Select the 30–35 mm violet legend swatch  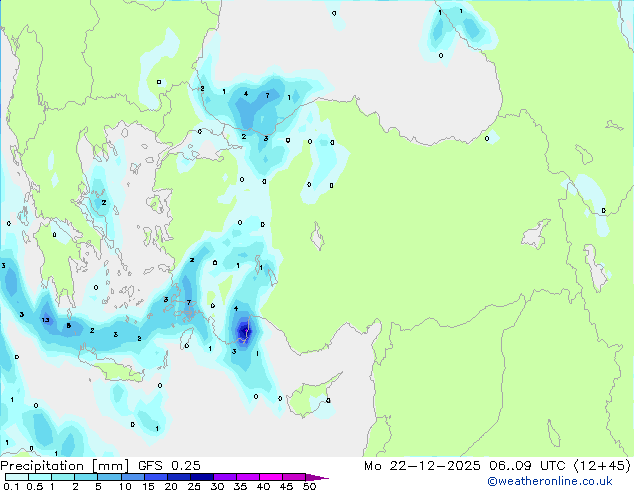(225, 477)
